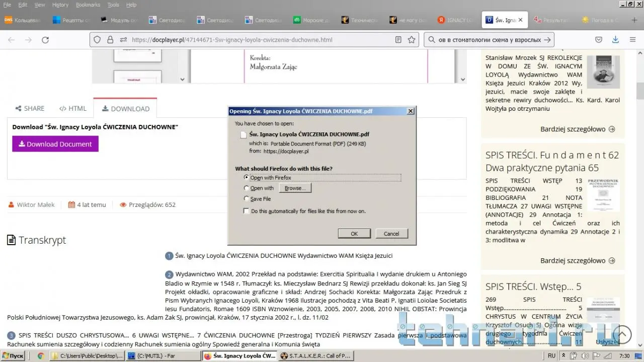Close the Św. Ignacy tab
The image size is (644, 362).
[520, 20]
